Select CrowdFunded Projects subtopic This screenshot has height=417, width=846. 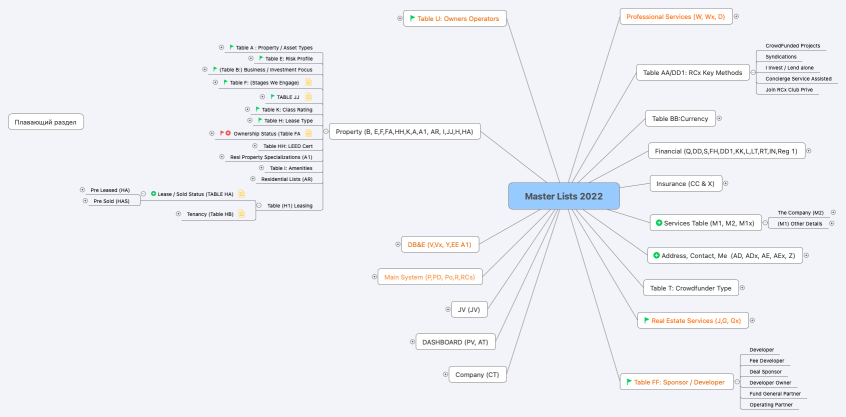pos(793,46)
